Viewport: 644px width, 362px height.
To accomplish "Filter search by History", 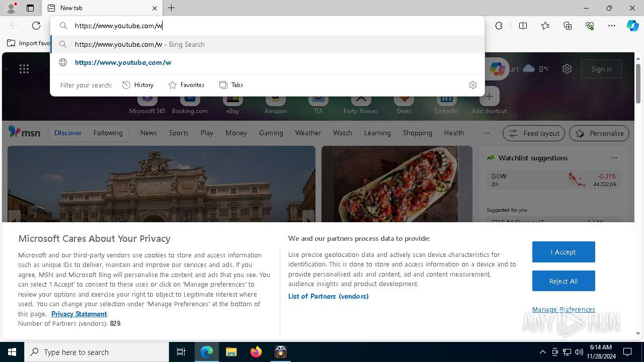I will (138, 85).
